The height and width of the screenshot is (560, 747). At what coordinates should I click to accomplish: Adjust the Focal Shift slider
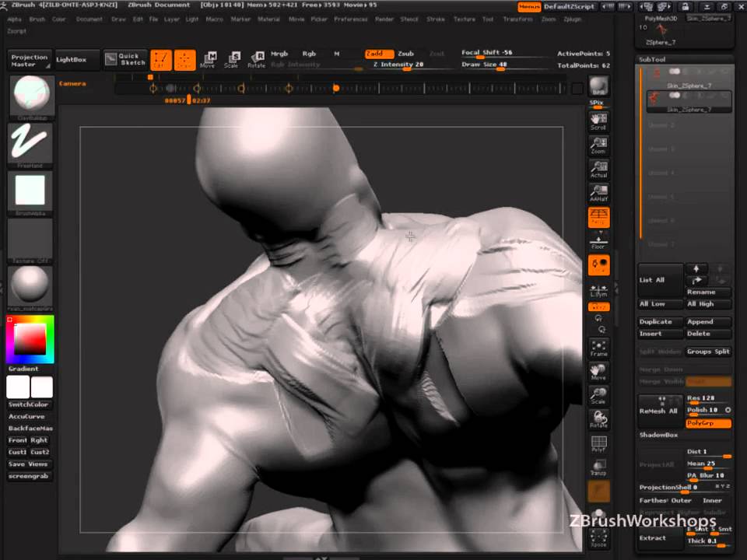click(500, 54)
